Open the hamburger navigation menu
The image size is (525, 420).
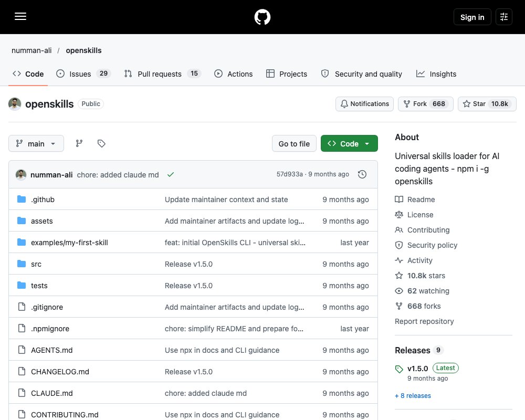click(x=20, y=17)
